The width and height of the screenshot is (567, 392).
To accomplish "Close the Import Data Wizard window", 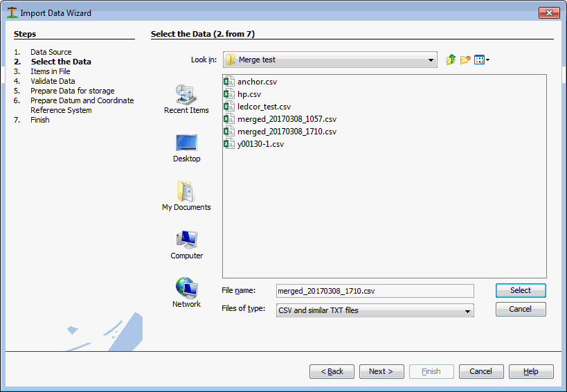I will (549, 12).
